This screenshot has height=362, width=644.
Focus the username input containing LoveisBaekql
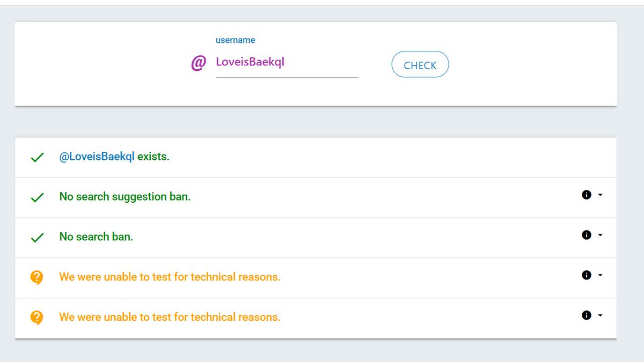(x=287, y=62)
